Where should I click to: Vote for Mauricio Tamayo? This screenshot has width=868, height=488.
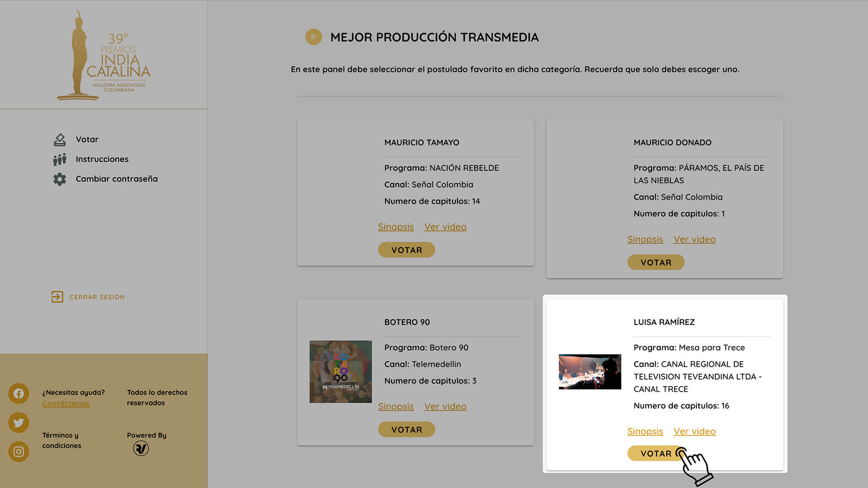pyautogui.click(x=406, y=250)
